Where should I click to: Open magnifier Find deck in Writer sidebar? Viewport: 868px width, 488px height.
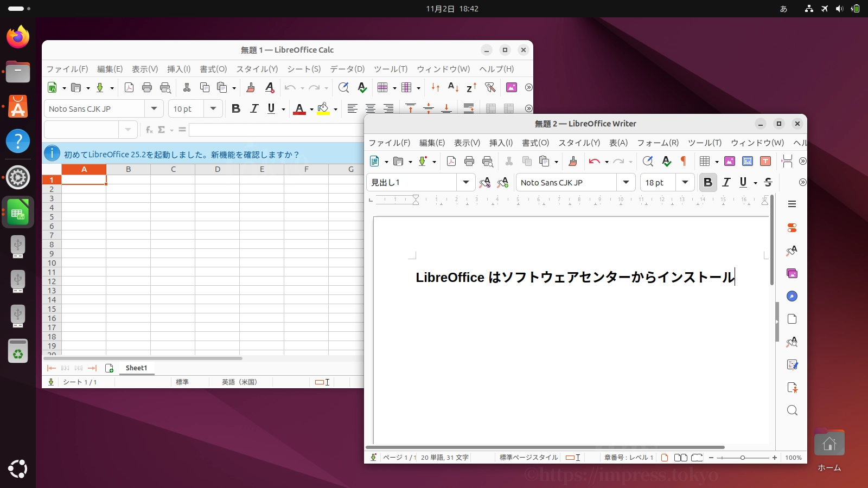point(792,410)
